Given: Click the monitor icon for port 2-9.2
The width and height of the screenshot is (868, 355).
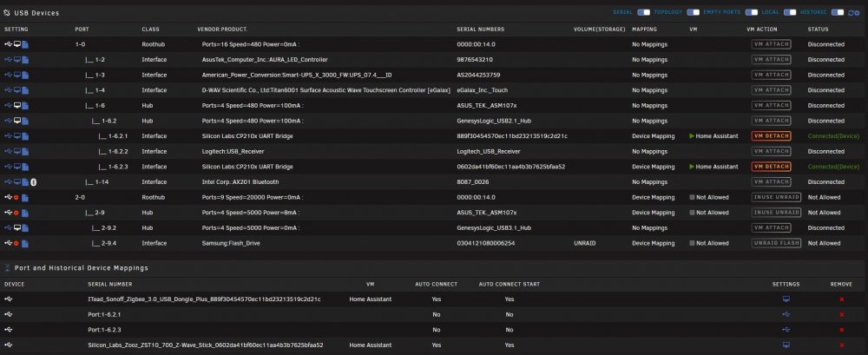Looking at the screenshot, I should (x=17, y=227).
